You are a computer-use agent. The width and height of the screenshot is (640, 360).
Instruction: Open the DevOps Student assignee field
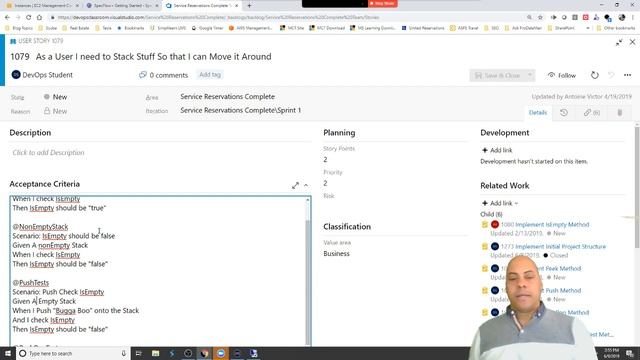point(42,75)
